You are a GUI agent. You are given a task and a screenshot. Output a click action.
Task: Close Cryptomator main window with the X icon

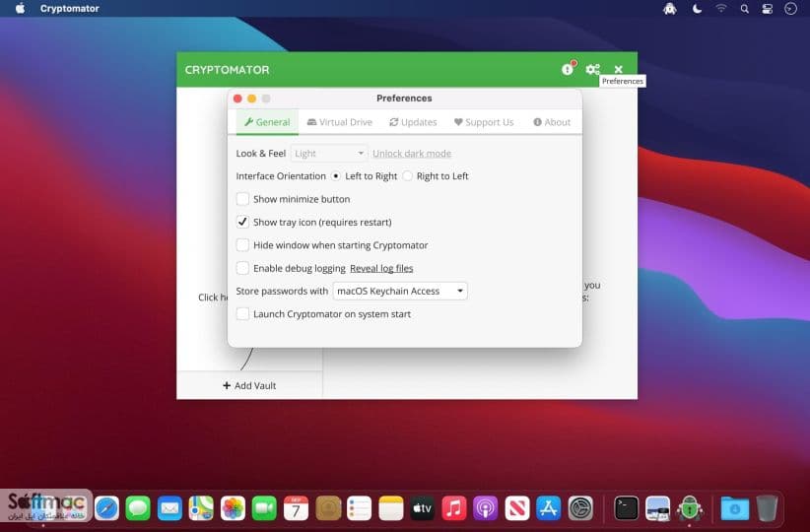[619, 69]
